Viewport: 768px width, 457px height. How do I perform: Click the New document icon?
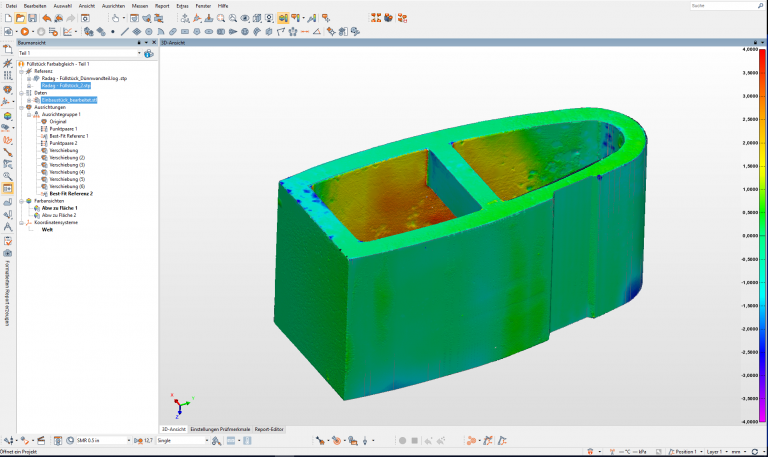pyautogui.click(x=8, y=18)
